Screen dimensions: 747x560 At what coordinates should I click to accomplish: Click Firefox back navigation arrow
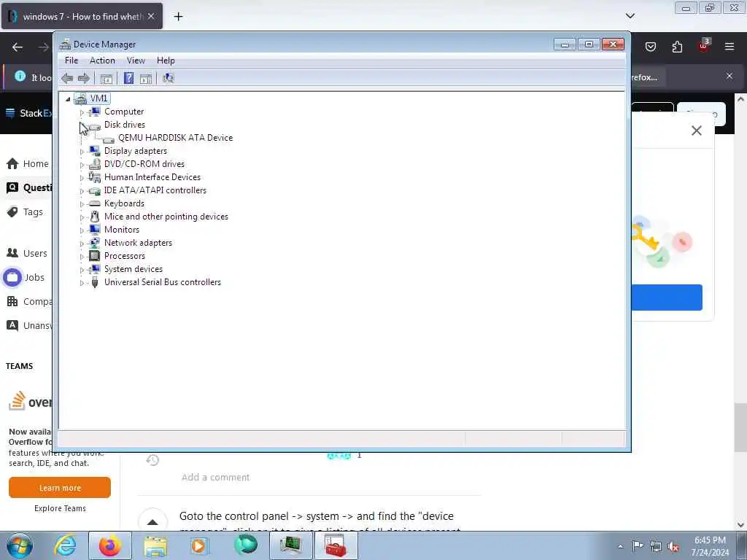[18, 47]
